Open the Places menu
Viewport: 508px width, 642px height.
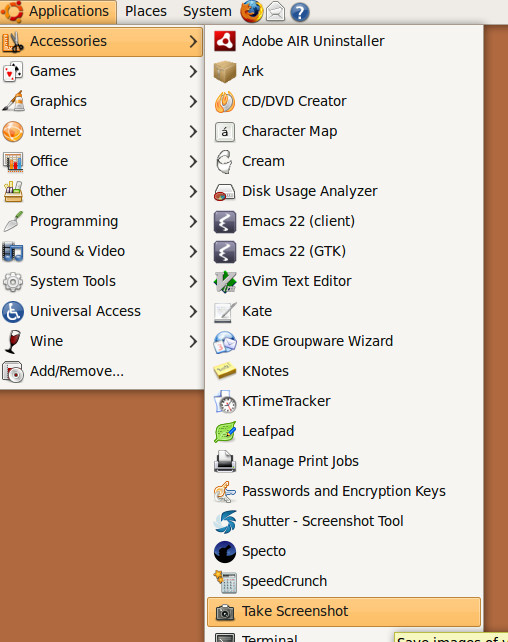pyautogui.click(x=146, y=11)
